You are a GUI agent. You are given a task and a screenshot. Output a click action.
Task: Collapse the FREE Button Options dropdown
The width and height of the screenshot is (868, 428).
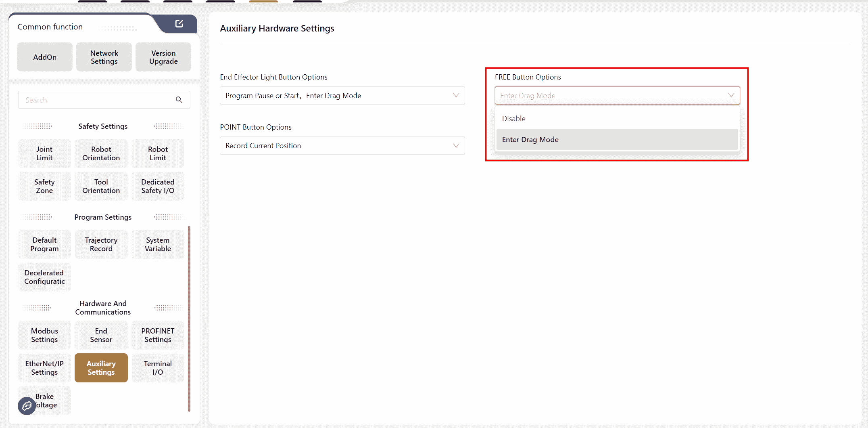coord(731,96)
